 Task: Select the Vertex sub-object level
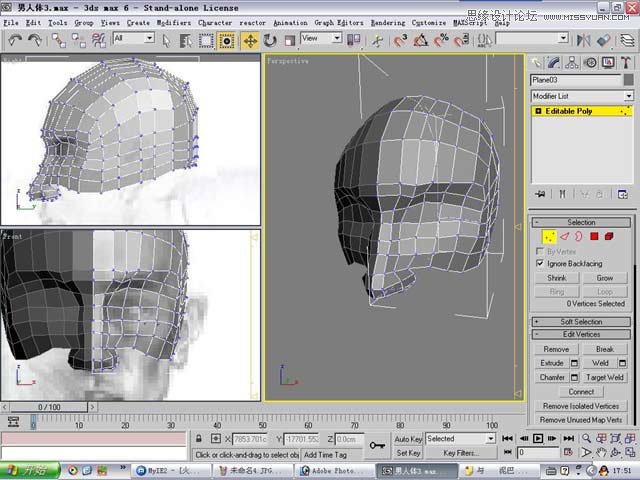tap(549, 236)
